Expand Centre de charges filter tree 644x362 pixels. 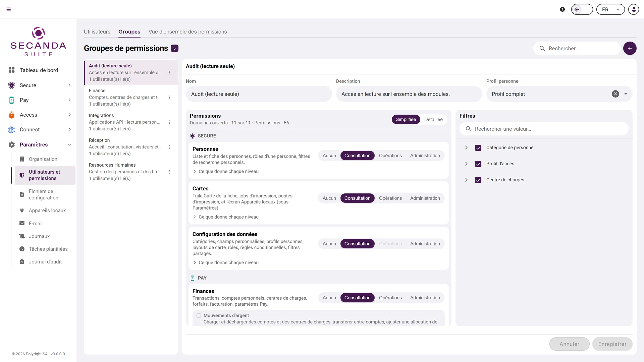point(466,180)
